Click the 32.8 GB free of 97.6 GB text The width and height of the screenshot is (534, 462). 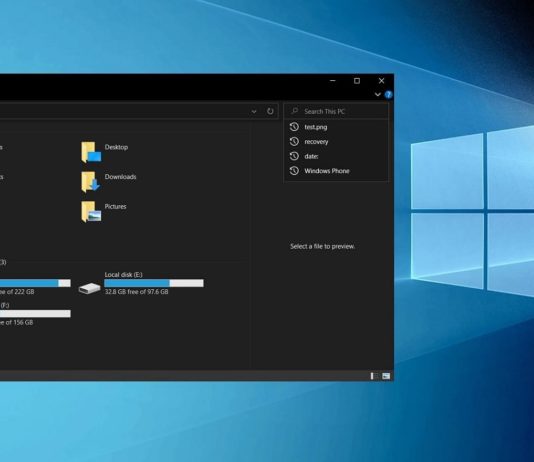[137, 292]
